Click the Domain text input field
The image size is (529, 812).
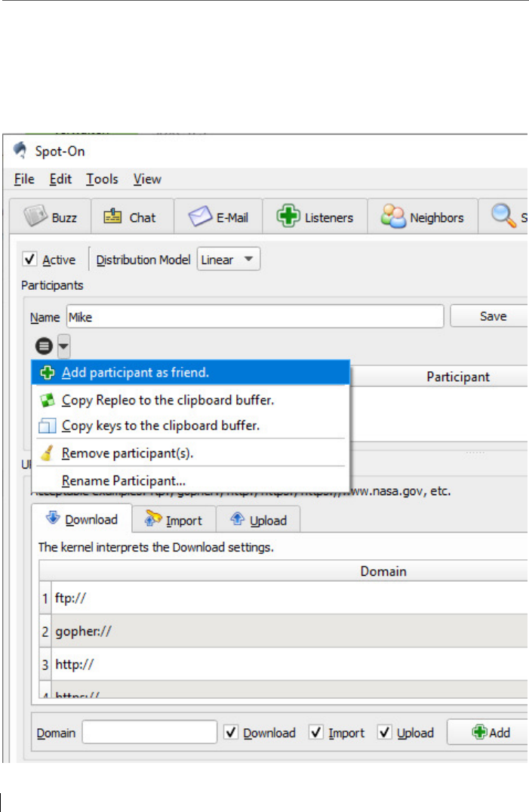point(151,732)
